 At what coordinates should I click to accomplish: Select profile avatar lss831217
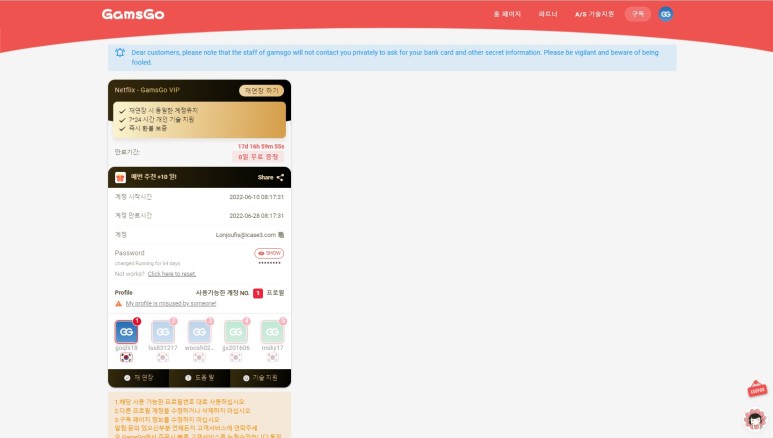point(163,332)
